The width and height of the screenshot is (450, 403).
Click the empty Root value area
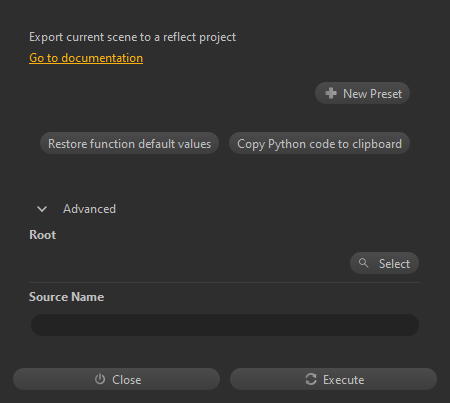click(188, 263)
